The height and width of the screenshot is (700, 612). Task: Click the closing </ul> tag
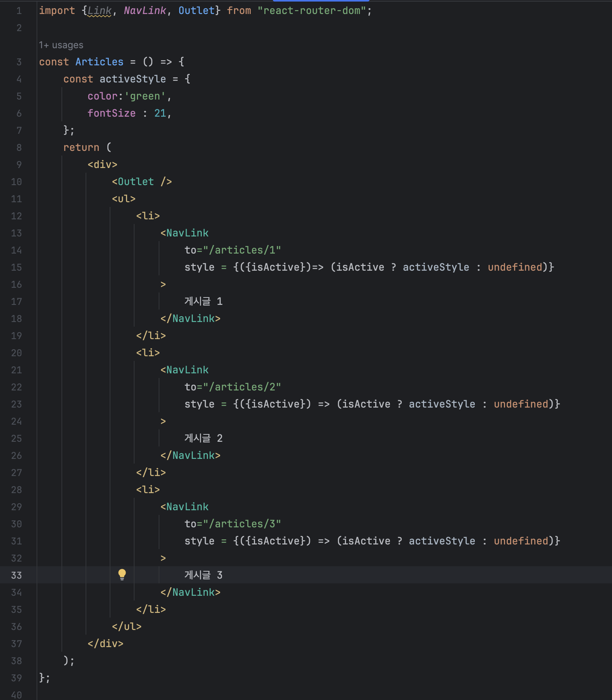tap(127, 626)
